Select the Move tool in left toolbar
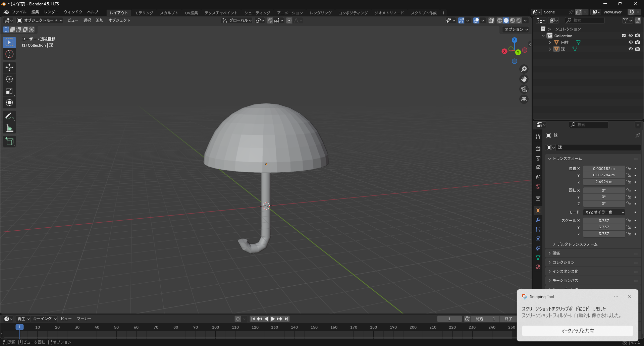The width and height of the screenshot is (644, 346). [9, 67]
